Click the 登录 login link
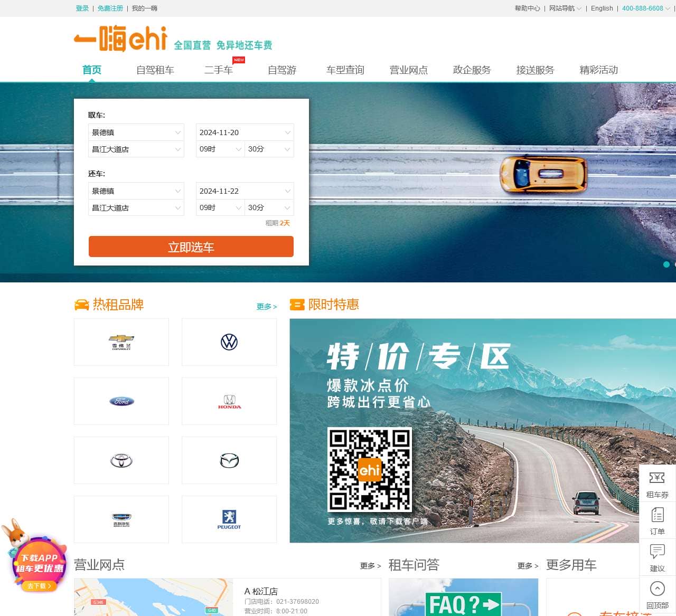 pyautogui.click(x=82, y=8)
